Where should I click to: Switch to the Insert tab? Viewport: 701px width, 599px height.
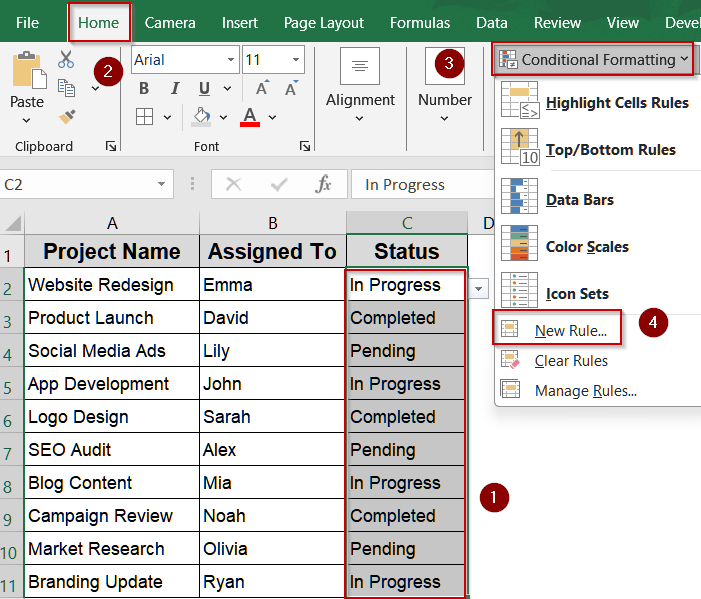(x=240, y=23)
